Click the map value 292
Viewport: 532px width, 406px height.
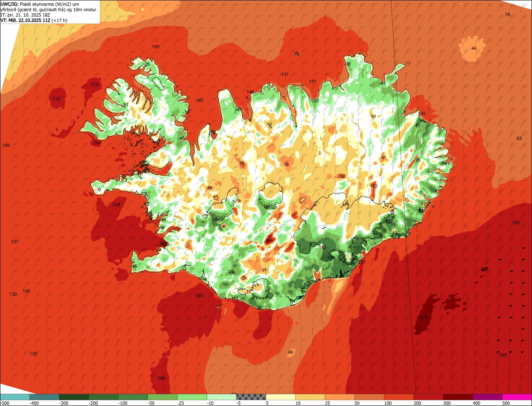tap(516, 223)
